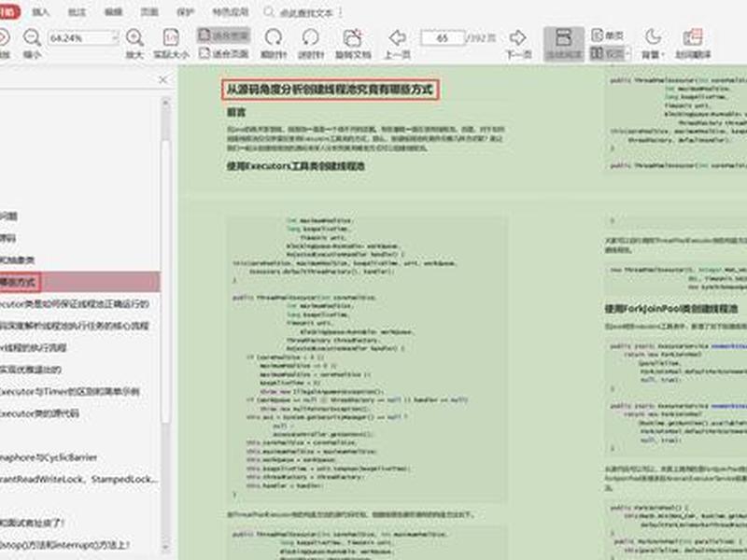Open the 特色应用 (Featured apps) menu tab
The image size is (747, 560).
[x=231, y=12]
